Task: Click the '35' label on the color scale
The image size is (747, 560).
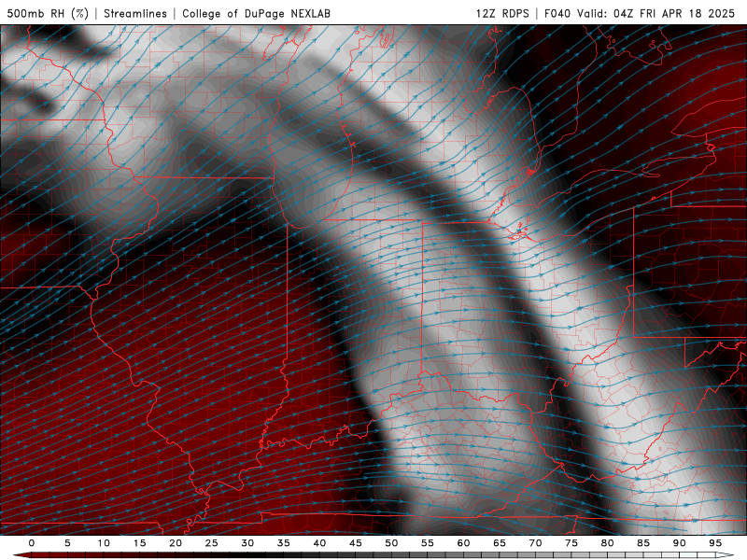Action: (x=284, y=543)
